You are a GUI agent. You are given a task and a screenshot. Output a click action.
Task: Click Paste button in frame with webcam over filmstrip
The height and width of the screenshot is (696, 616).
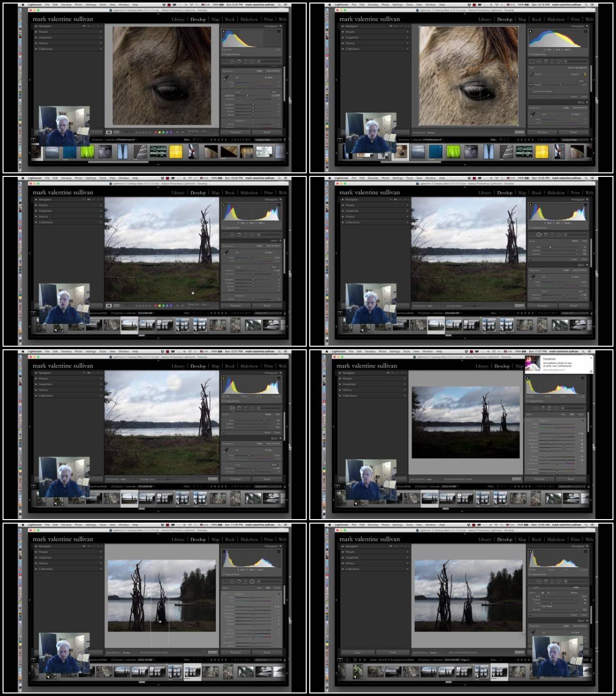[x=392, y=652]
